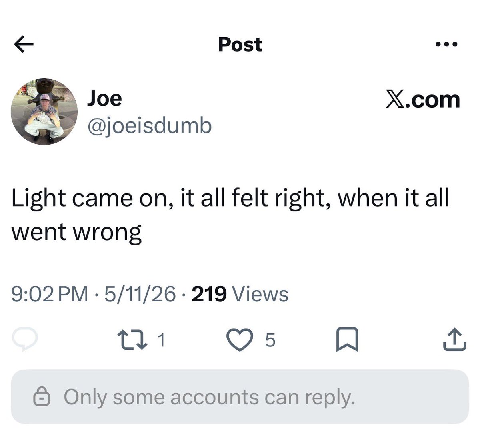Bookmark this post
The width and height of the screenshot is (480, 448).
click(x=347, y=340)
